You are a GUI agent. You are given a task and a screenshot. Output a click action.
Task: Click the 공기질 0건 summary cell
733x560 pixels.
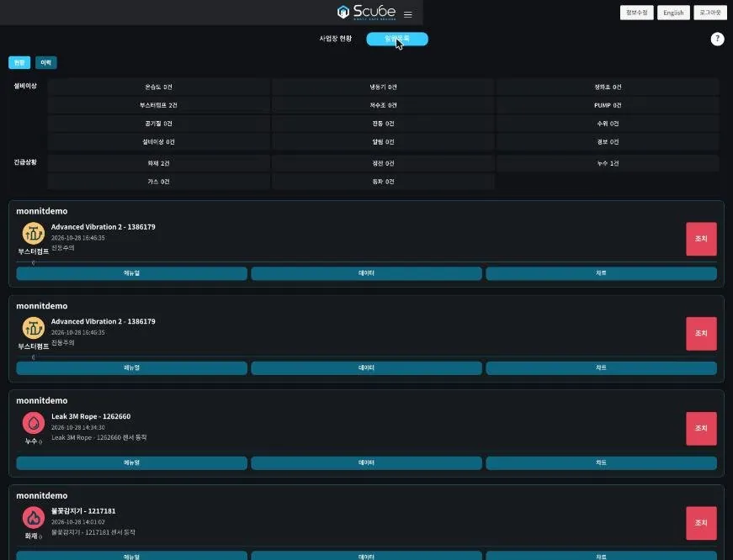[x=159, y=124]
